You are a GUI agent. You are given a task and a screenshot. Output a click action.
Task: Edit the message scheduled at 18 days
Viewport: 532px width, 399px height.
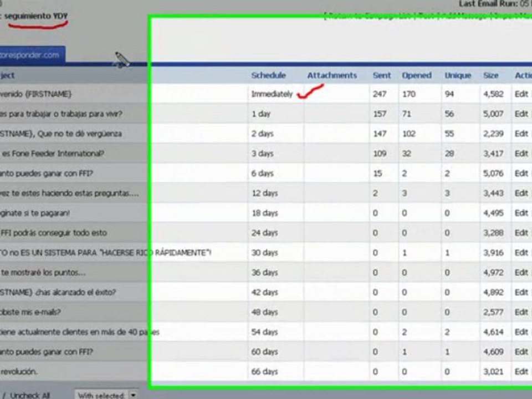[521, 213]
